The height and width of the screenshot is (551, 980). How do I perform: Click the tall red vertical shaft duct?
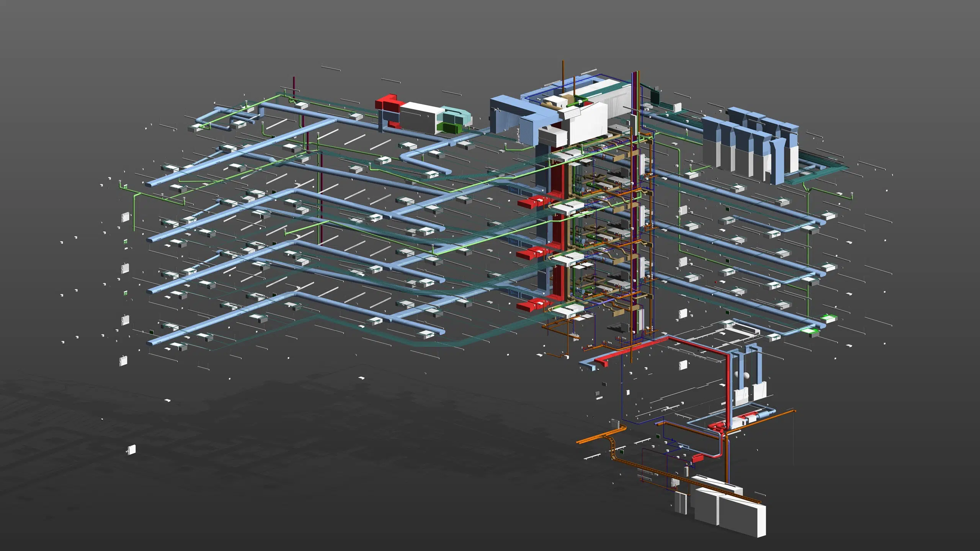557,230
